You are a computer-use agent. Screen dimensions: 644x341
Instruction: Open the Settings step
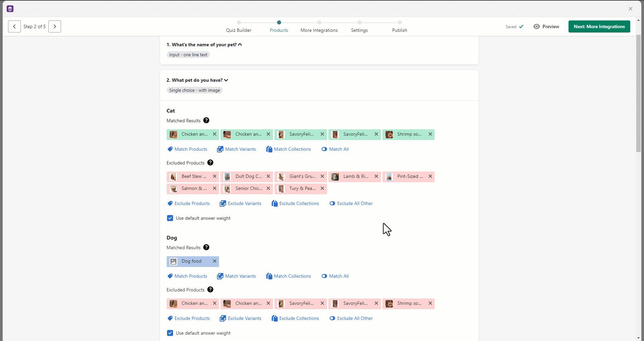coord(360,27)
